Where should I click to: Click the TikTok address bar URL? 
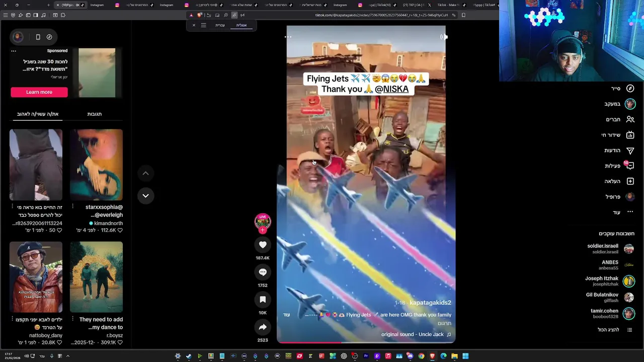click(x=381, y=15)
